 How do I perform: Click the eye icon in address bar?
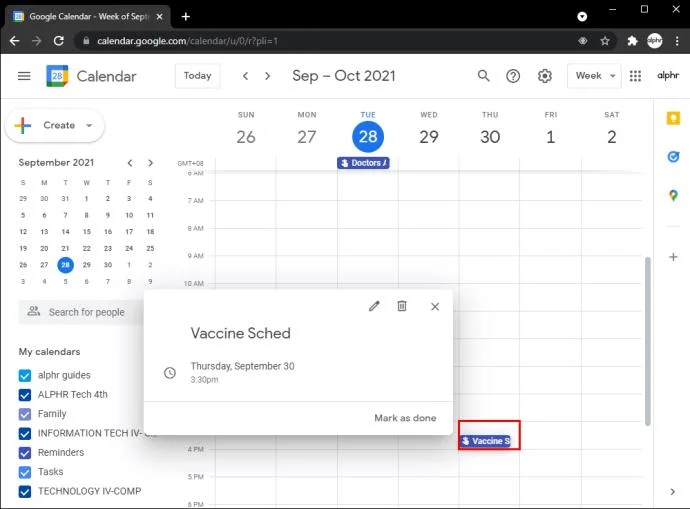coord(583,41)
